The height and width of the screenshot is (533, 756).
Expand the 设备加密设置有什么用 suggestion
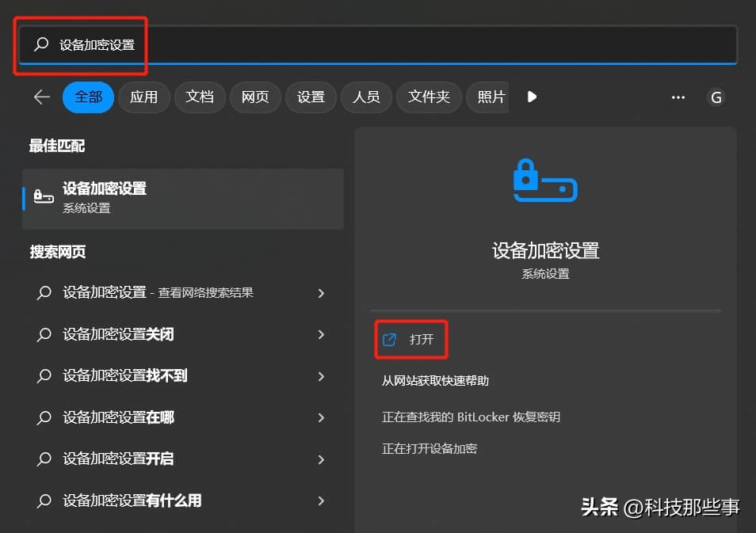click(321, 501)
